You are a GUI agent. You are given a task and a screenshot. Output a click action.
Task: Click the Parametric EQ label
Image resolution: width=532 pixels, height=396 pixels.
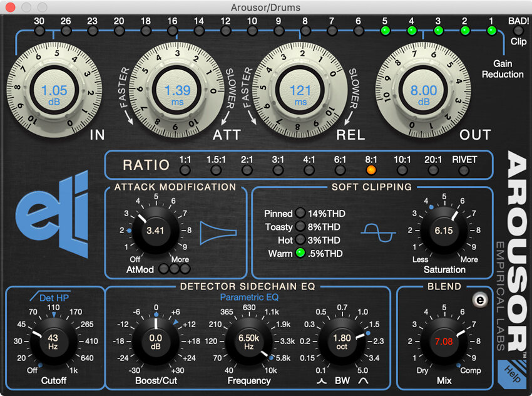click(x=249, y=298)
